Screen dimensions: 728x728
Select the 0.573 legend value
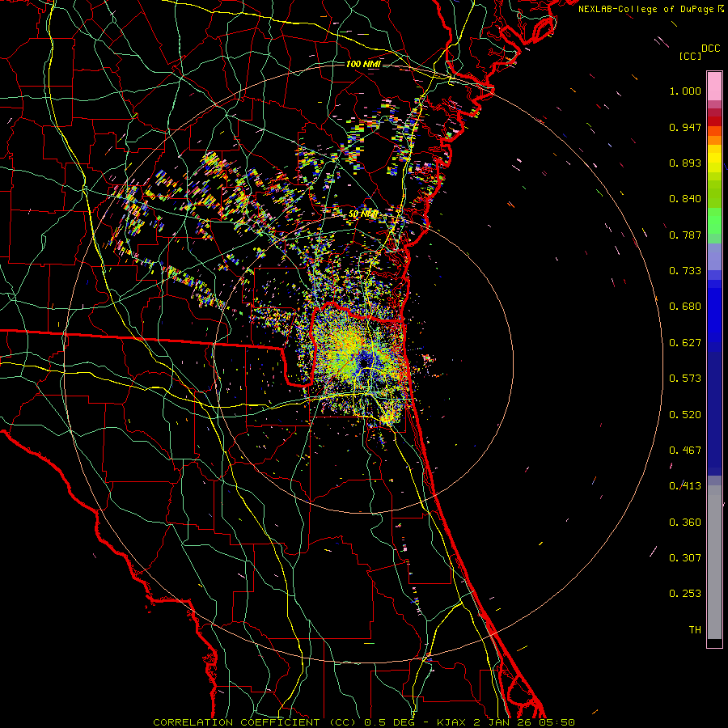[685, 379]
